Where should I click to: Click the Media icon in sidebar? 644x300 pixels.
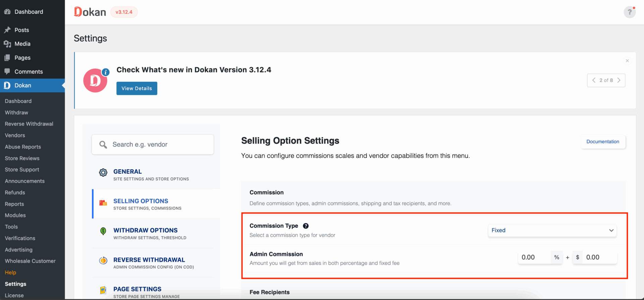pyautogui.click(x=7, y=44)
